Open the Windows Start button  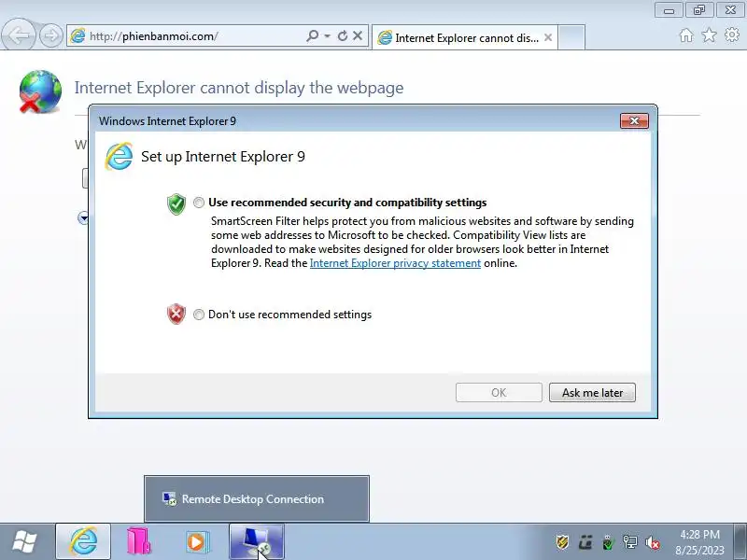coord(24,542)
